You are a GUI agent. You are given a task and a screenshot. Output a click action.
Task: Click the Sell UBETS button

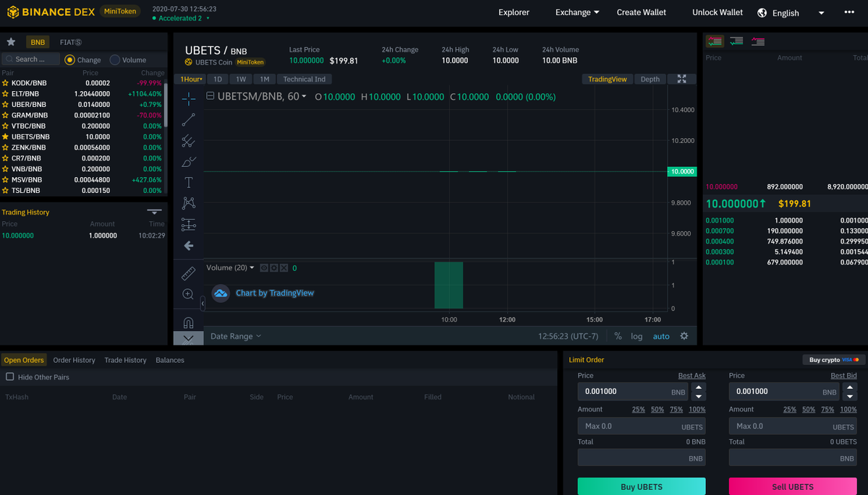click(793, 486)
